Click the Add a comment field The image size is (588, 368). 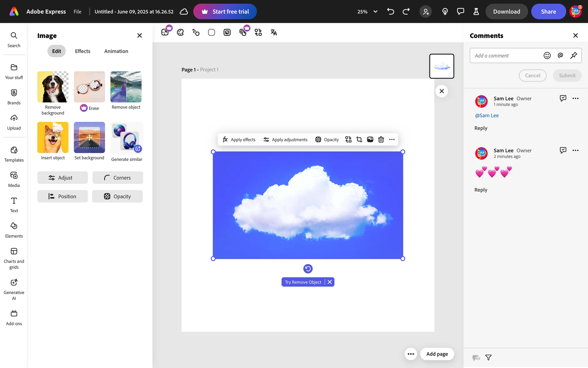click(505, 56)
